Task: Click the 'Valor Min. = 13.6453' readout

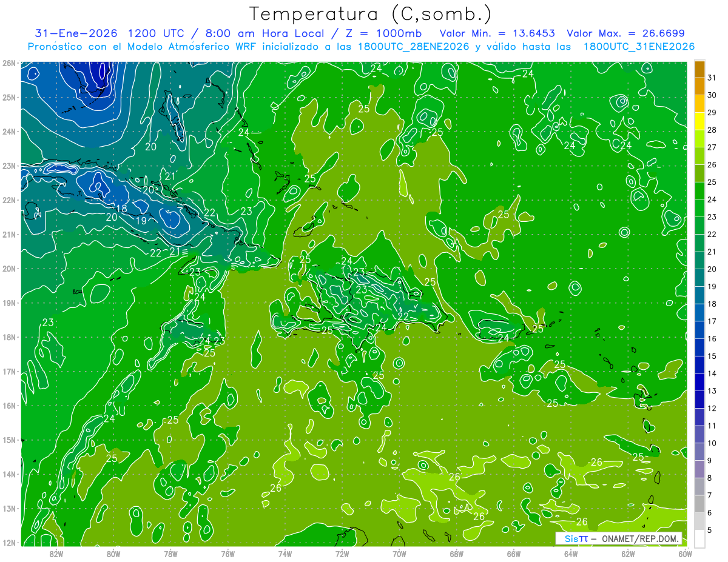Action: point(497,33)
